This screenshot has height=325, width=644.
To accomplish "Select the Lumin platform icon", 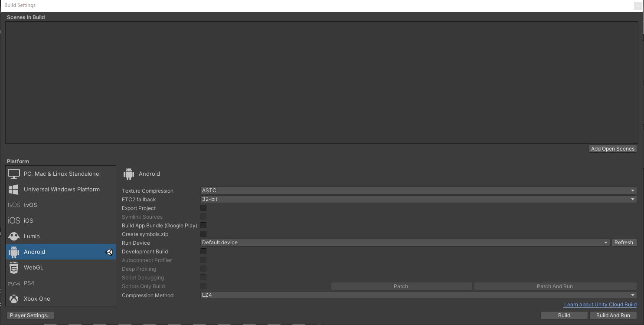I will coord(14,236).
